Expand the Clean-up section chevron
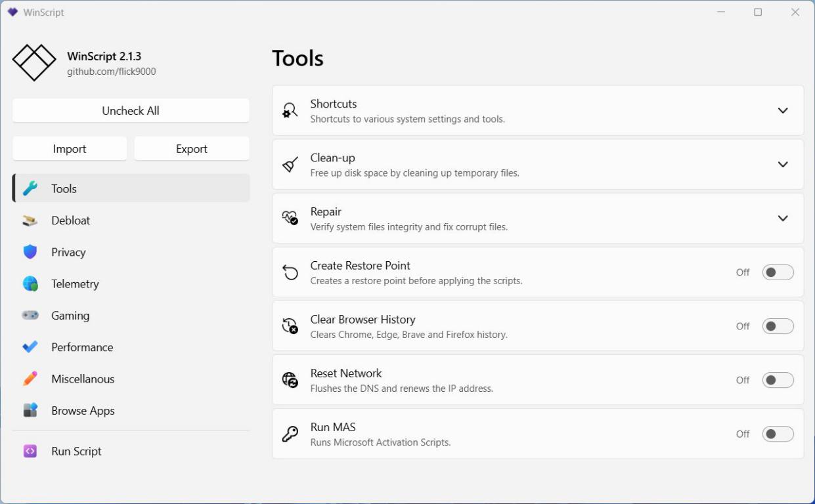Screen dimensions: 815x504 click(782, 164)
